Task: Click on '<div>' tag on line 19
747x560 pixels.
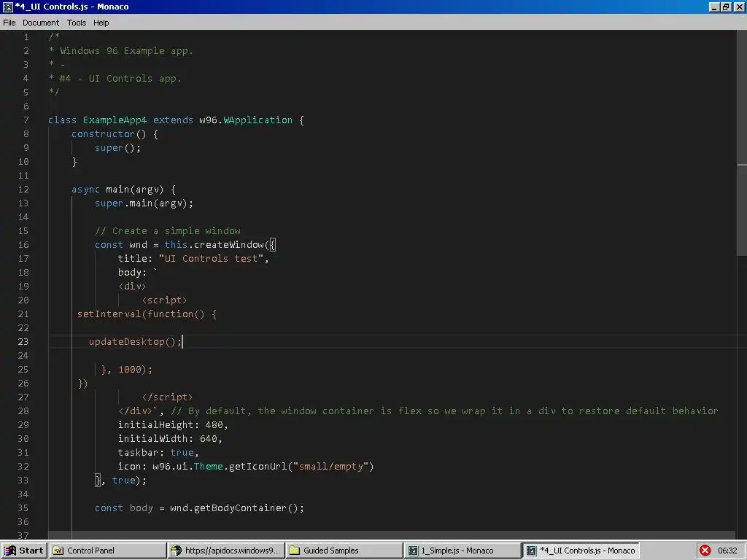Action: point(132,286)
